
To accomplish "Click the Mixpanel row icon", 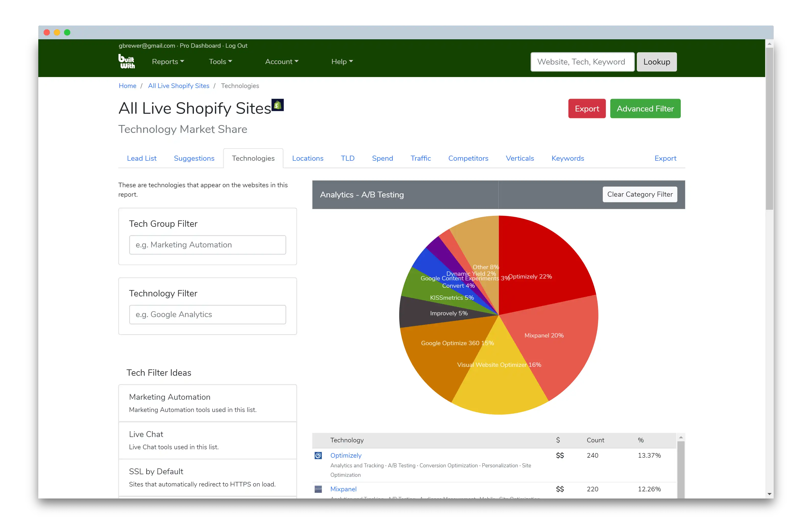I will point(318,489).
